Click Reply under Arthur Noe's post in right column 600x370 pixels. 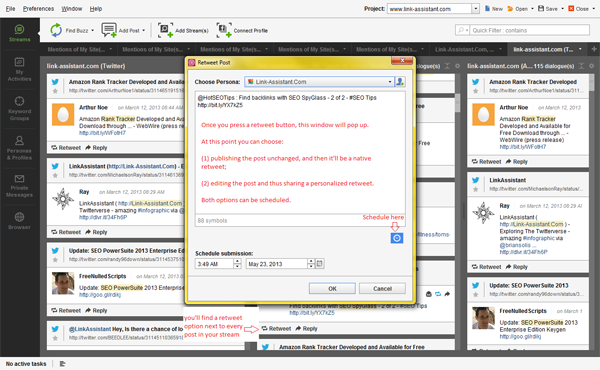point(517,161)
